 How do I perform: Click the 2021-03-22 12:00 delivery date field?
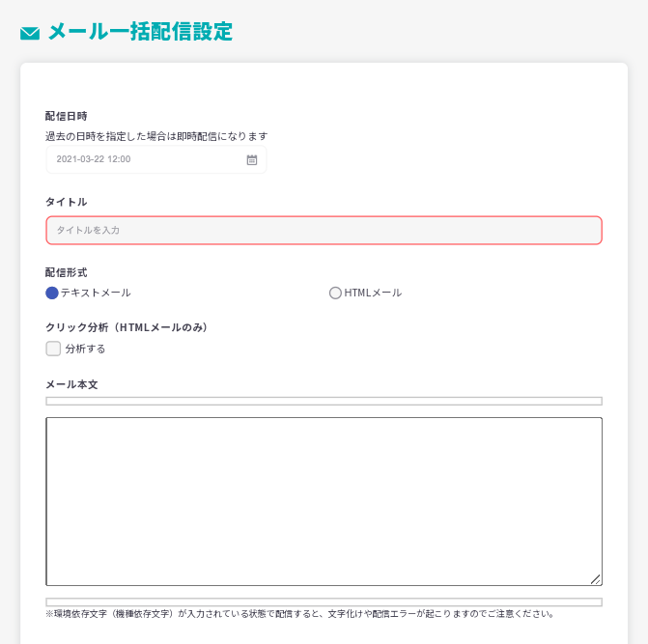pyautogui.click(x=145, y=159)
